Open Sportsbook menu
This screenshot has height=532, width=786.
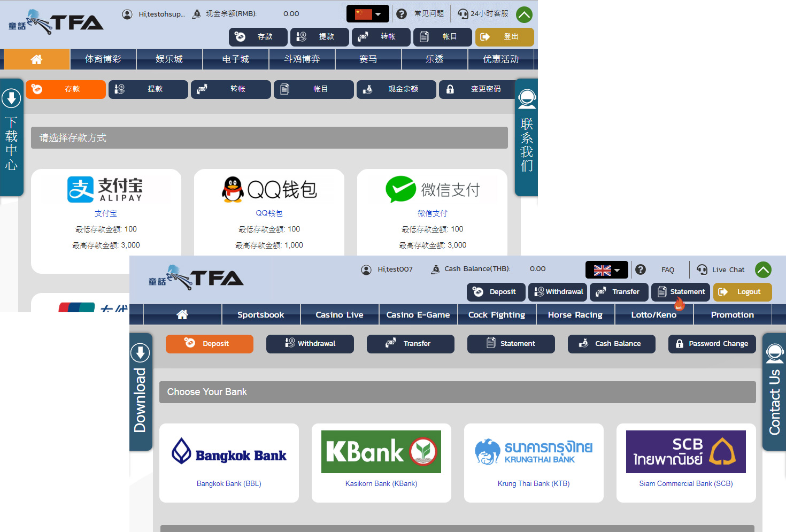coord(261,314)
